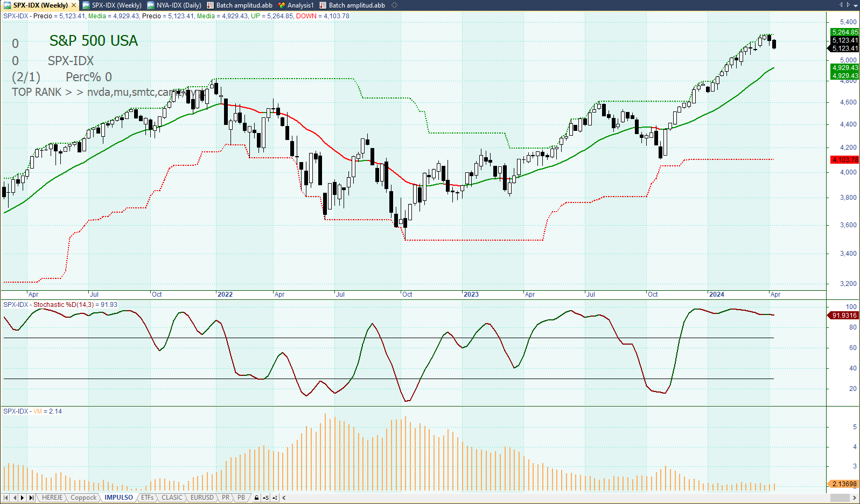The height and width of the screenshot is (504, 860).
Task: Click the SPX-IDX VM pane title
Action: 32,411
